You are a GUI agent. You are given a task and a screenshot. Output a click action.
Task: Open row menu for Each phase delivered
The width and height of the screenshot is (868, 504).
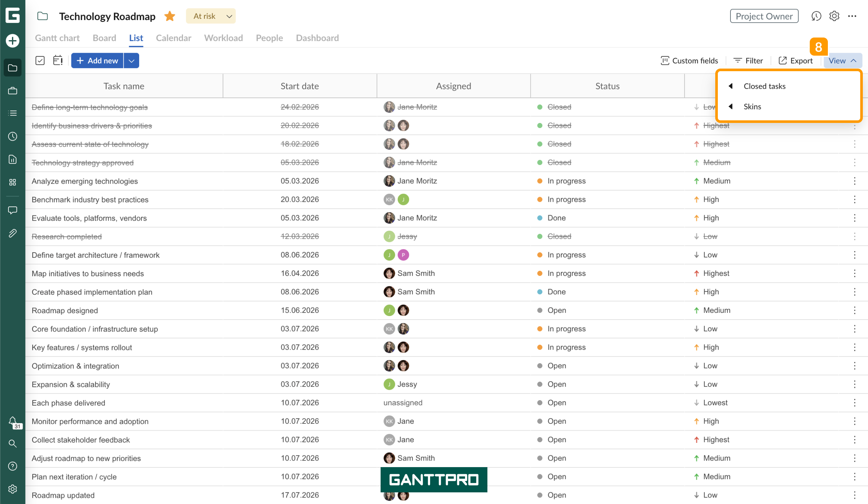(854, 403)
